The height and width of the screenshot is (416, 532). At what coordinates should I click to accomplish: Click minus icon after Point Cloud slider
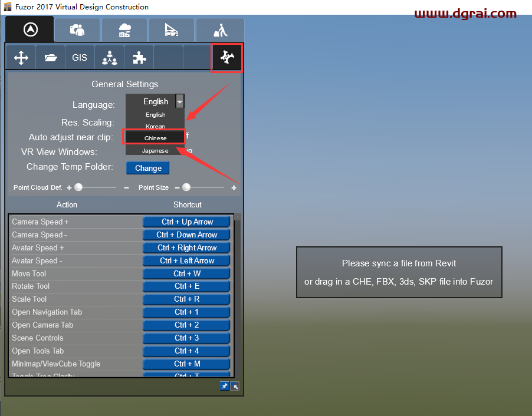coord(127,187)
